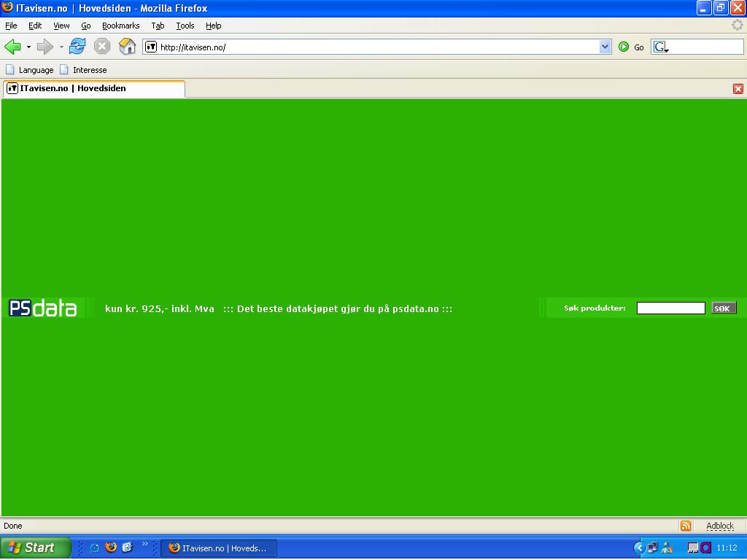Click Adblock in the status bar
The image size is (747, 560).
(720, 526)
